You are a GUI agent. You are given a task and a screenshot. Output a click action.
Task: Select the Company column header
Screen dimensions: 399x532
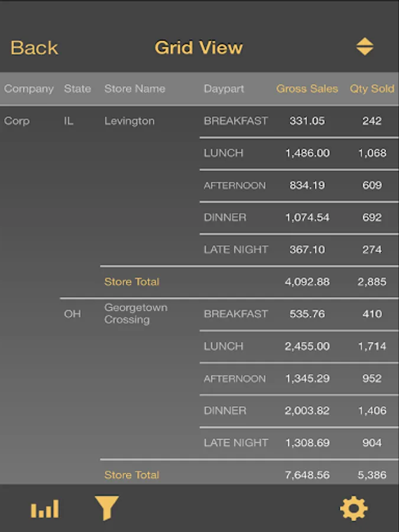coord(29,89)
